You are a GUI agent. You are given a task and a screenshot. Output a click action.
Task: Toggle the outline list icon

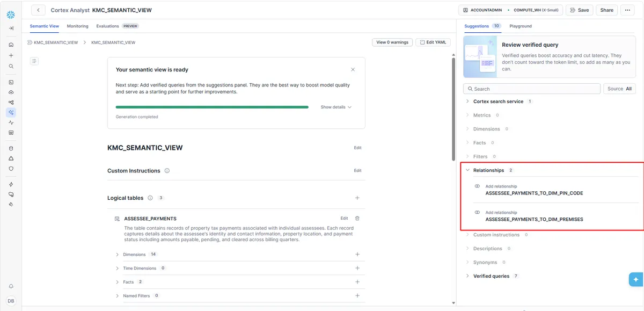(x=34, y=61)
